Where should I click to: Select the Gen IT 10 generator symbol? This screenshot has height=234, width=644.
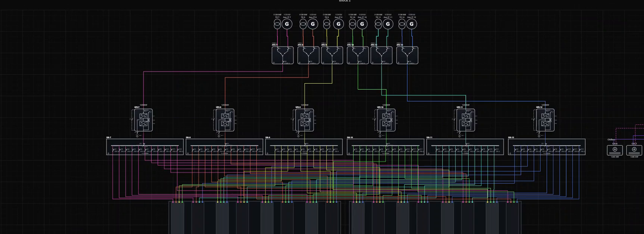[362, 24]
